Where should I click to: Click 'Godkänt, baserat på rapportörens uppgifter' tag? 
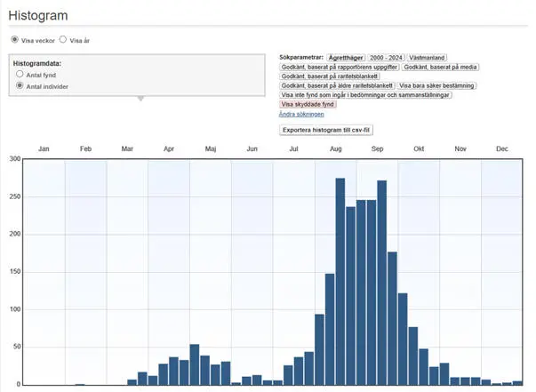click(339, 67)
